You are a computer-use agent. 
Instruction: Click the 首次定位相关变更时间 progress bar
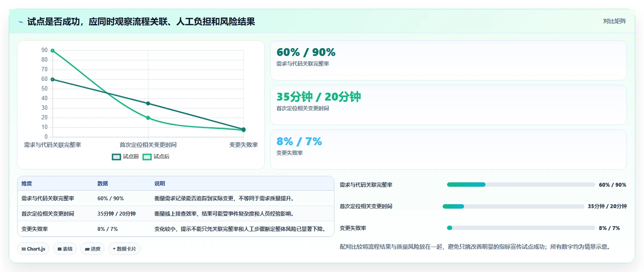coord(514,206)
